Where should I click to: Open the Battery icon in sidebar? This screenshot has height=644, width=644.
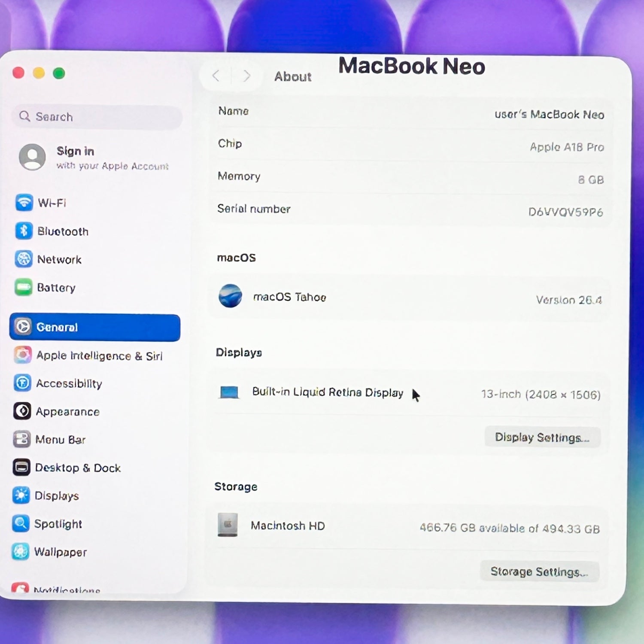coord(23,288)
